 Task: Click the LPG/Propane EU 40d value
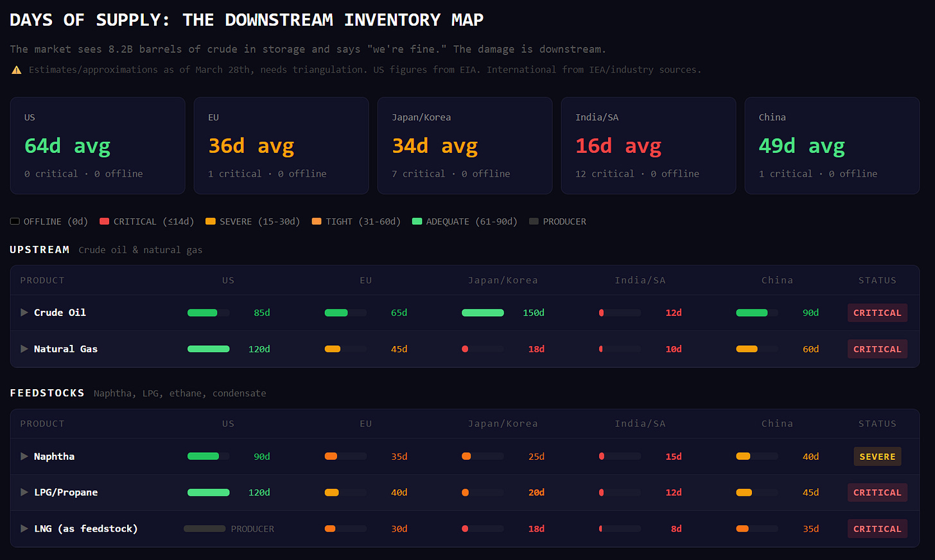399,493
